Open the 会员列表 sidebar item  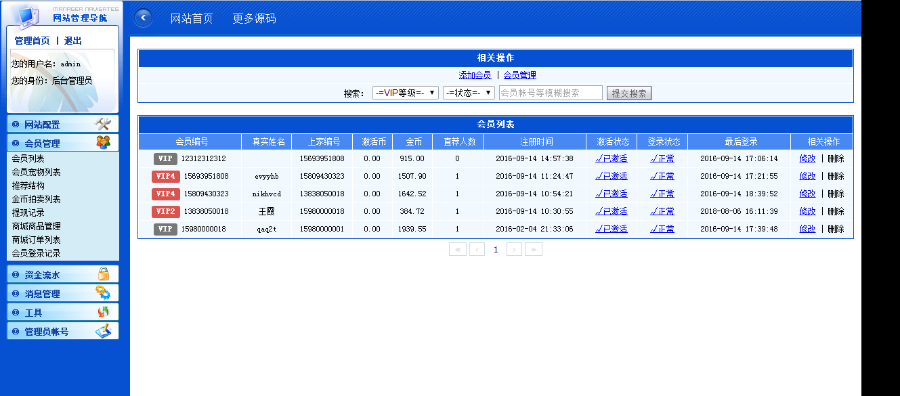pos(28,159)
